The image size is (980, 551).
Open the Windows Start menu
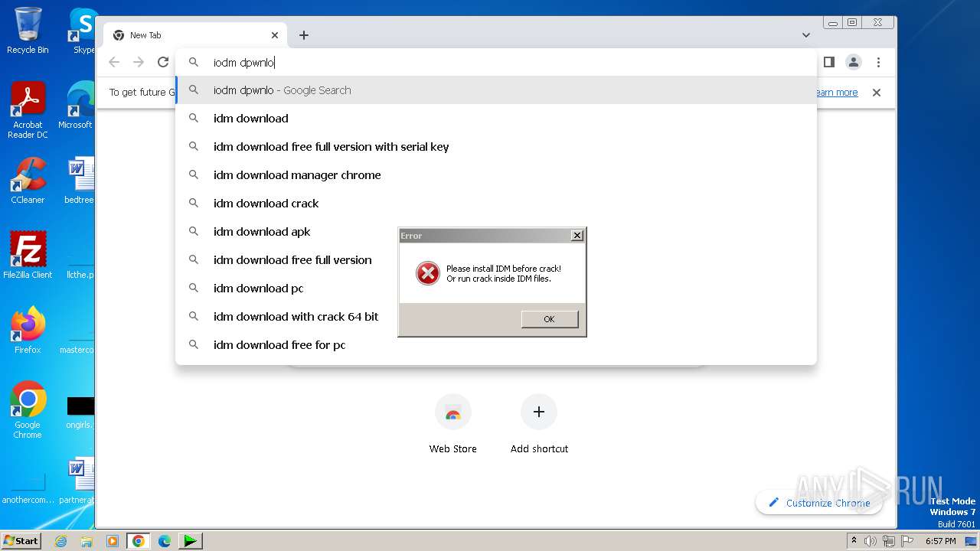[21, 540]
